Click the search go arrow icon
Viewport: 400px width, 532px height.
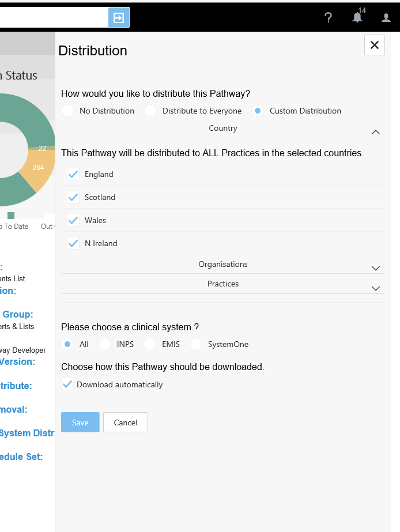point(119,17)
